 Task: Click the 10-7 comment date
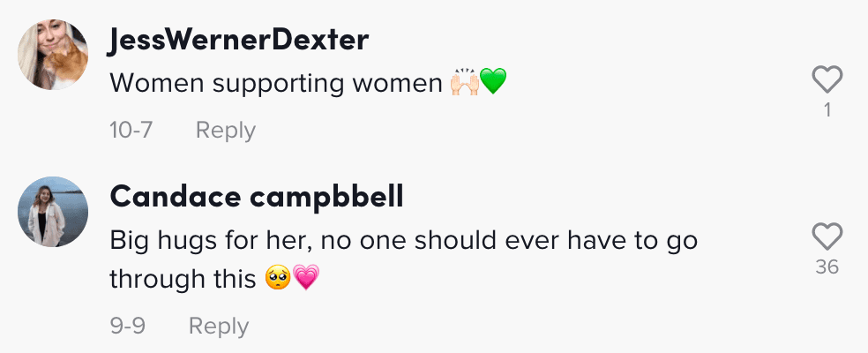coord(131,130)
